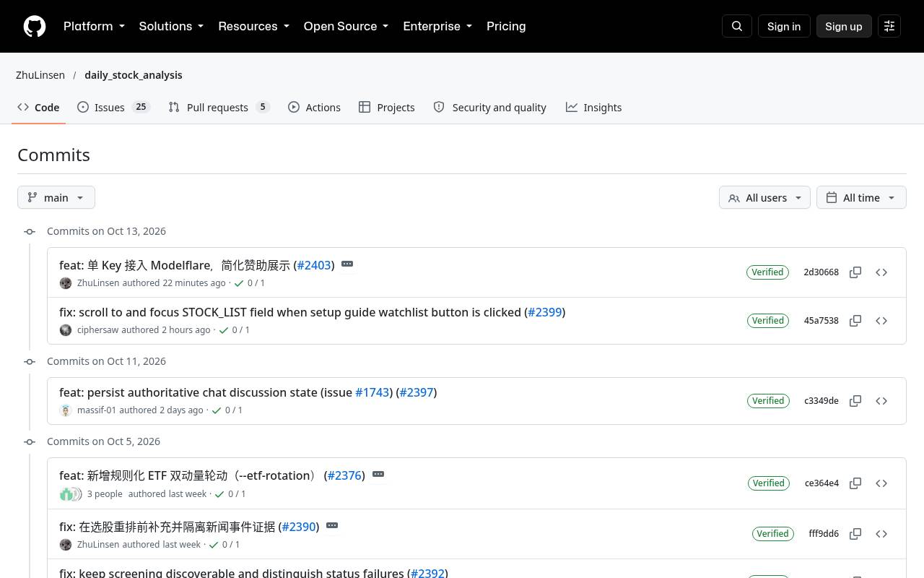Switch to the Actions tab
Screen dimensions: 924x578
click(x=314, y=107)
